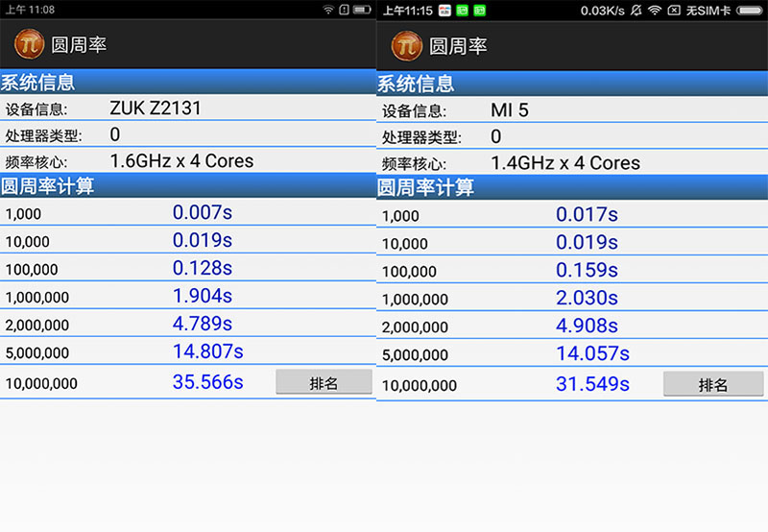
Task: Tap the 上午 11:08 clock
Action: 30,10
